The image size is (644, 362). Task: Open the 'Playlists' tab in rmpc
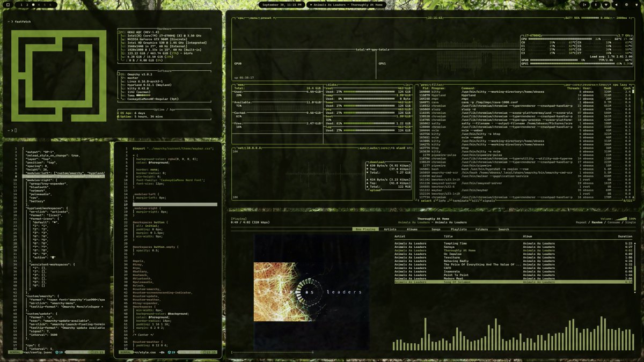click(x=458, y=229)
